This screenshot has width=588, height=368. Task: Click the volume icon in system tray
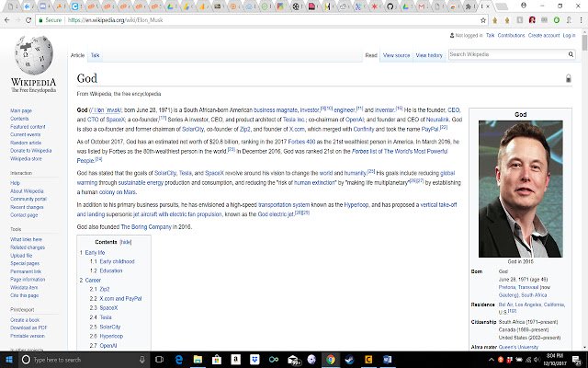click(x=537, y=360)
